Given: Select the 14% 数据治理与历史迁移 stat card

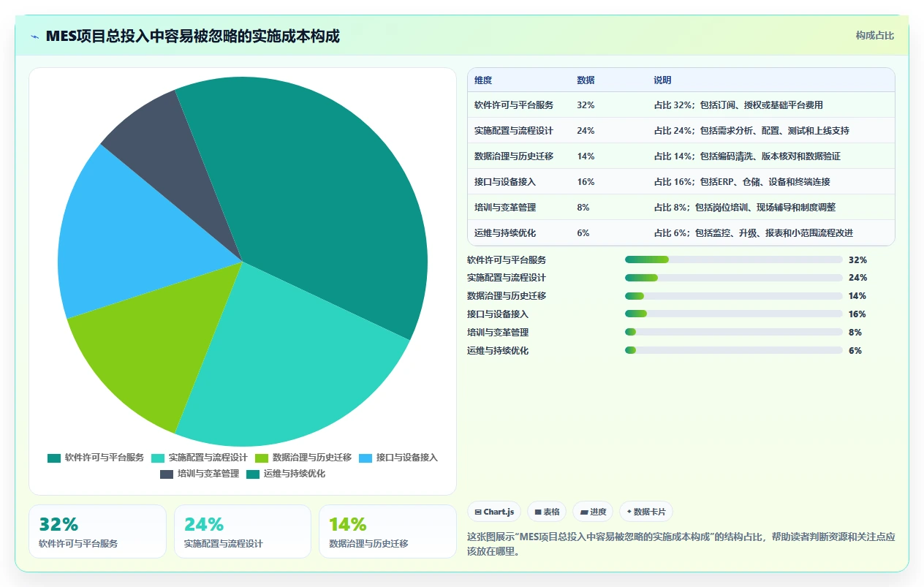Looking at the screenshot, I should tap(387, 531).
